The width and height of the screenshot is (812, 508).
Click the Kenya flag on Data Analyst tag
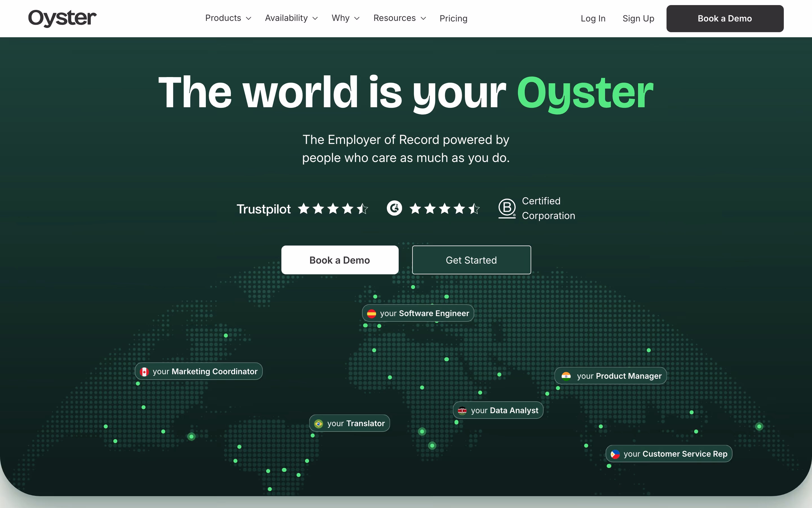point(462,411)
